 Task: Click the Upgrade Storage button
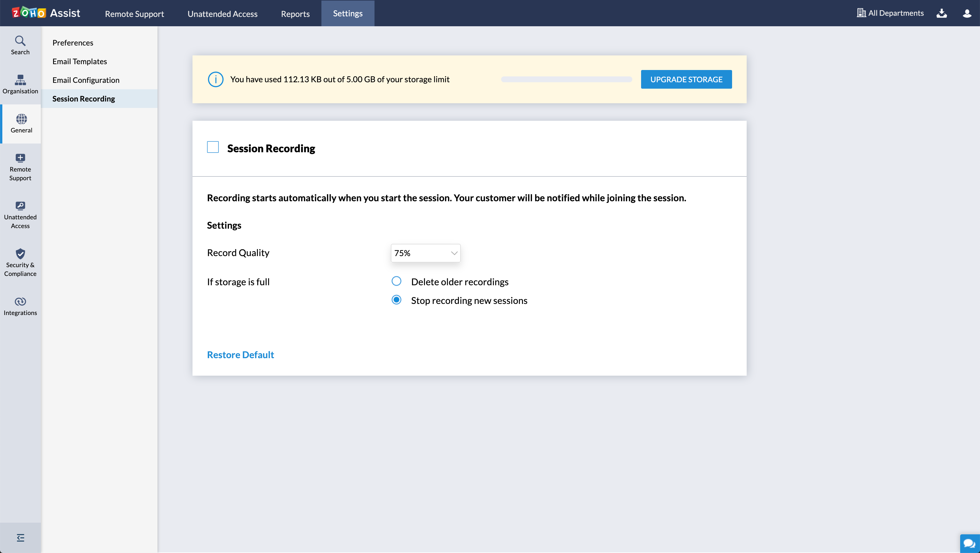point(686,79)
